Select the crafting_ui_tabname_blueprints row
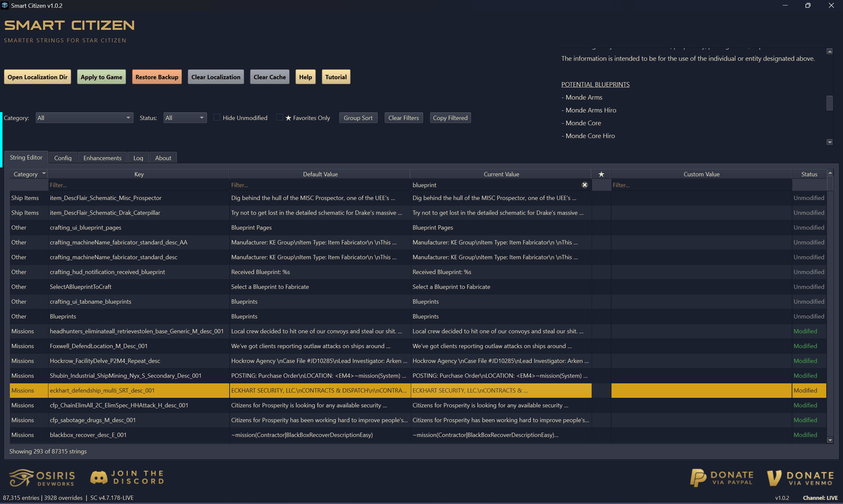843x504 pixels. 418,302
